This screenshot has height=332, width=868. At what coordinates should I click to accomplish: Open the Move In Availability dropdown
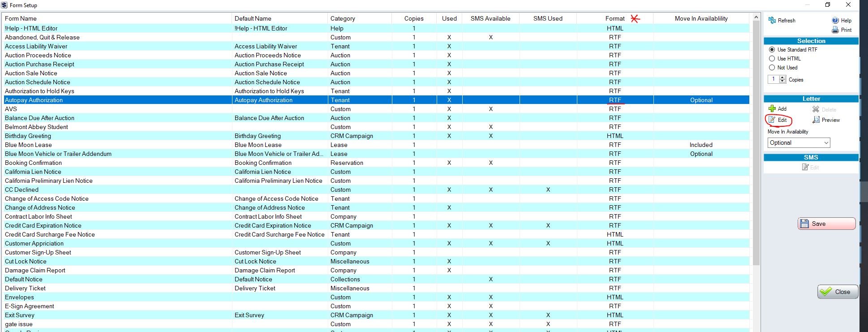(x=799, y=142)
